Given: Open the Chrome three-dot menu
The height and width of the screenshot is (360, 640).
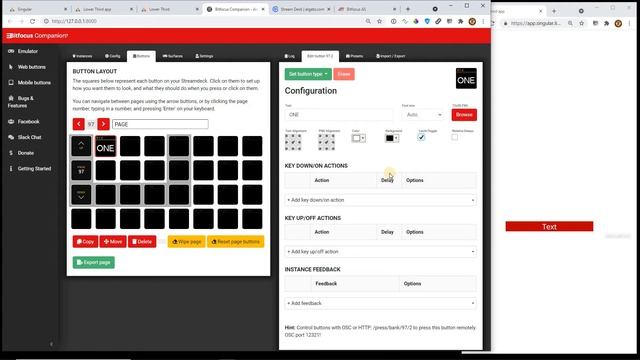Looking at the screenshot, I should (483, 21).
